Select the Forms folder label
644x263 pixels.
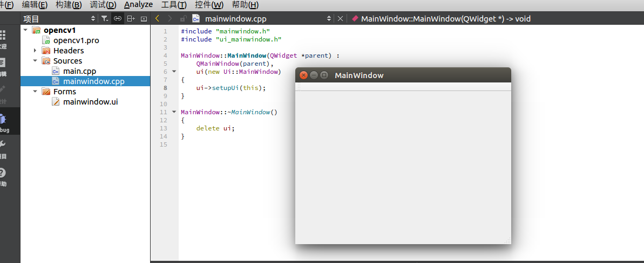click(x=65, y=92)
